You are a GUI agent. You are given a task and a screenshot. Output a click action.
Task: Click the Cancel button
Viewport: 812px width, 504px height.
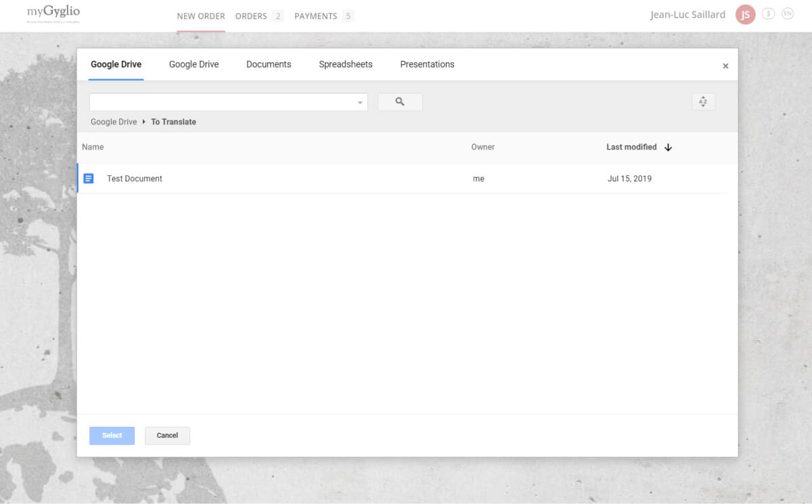(x=167, y=436)
